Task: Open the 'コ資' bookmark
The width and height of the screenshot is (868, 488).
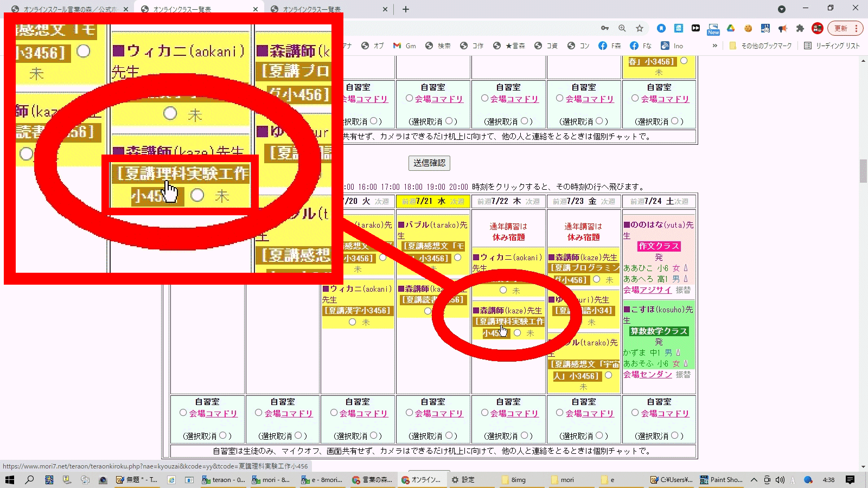Action: point(546,46)
